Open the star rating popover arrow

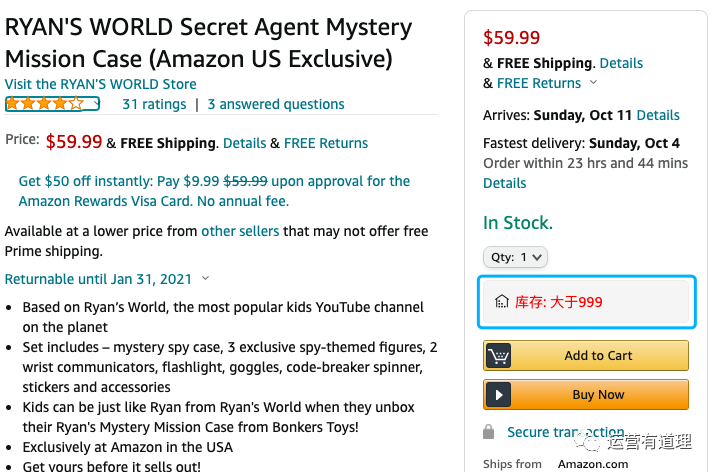[x=96, y=103]
